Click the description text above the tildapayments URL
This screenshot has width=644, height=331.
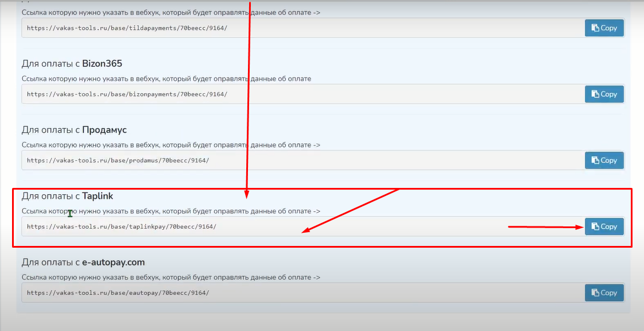coord(170,12)
